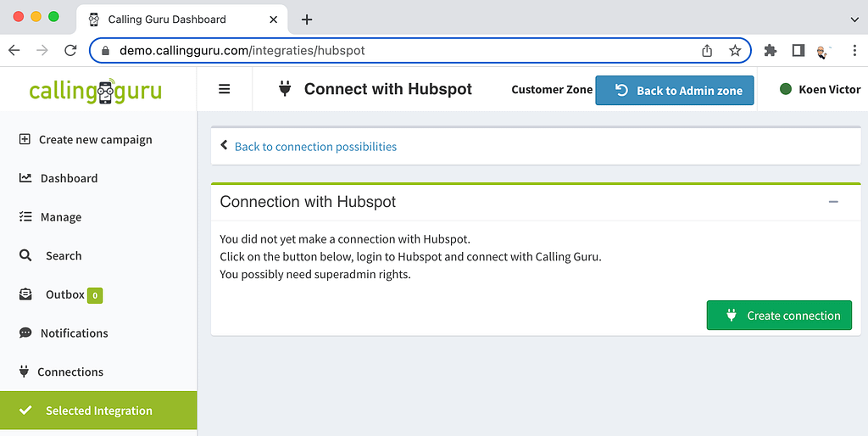Go back with browser back arrow
The image size is (868, 436).
pos(14,51)
